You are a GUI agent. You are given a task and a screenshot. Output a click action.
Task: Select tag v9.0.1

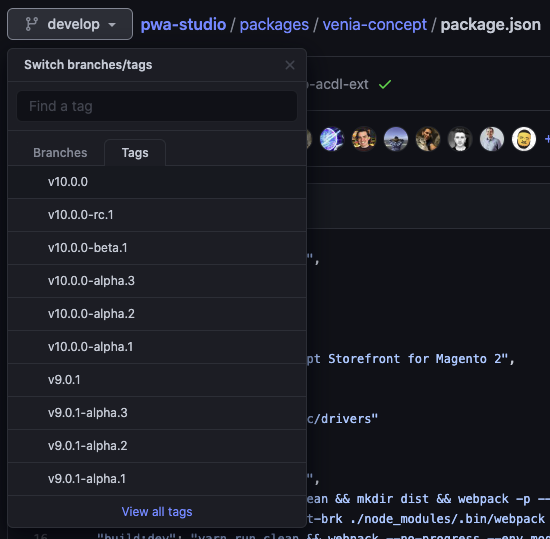pyautogui.click(x=157, y=380)
